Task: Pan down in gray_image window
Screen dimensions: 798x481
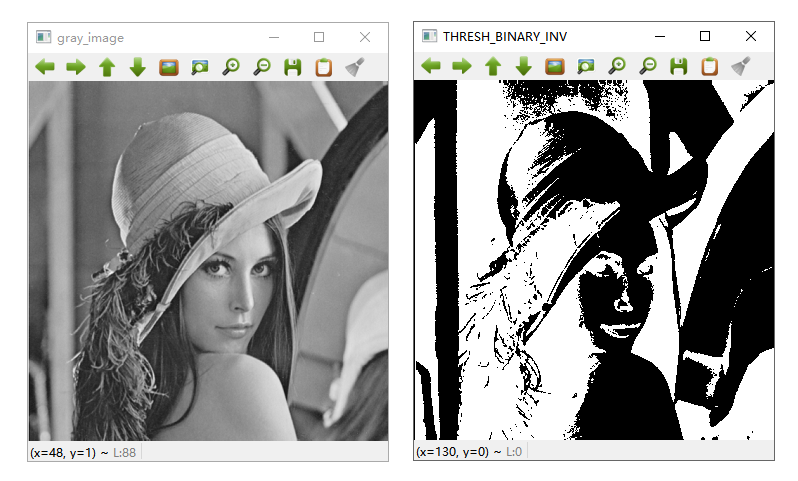Action: coord(138,67)
